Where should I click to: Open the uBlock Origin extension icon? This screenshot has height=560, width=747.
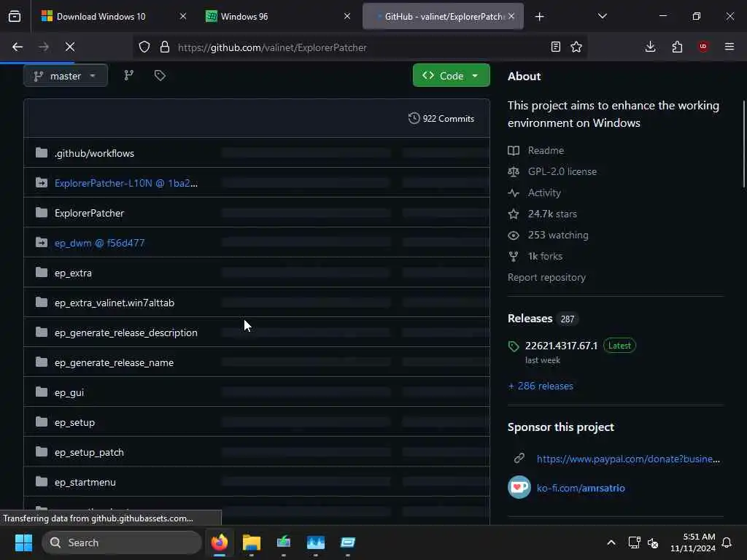(x=703, y=47)
